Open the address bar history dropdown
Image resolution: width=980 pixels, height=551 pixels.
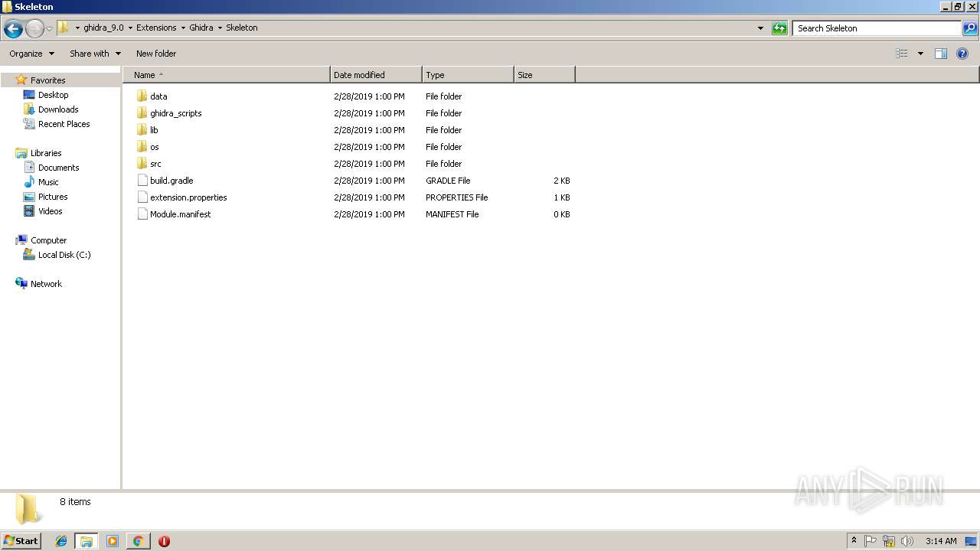pyautogui.click(x=760, y=28)
